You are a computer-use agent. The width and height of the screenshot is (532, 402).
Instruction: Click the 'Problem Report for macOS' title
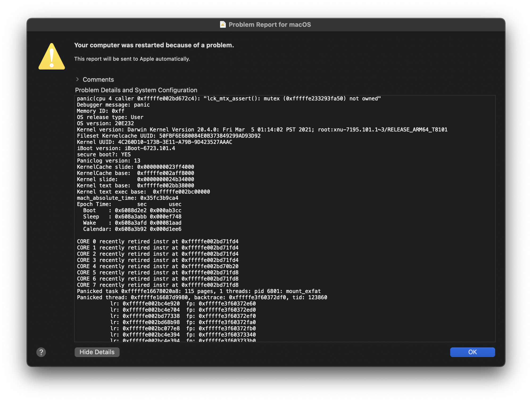tap(269, 25)
